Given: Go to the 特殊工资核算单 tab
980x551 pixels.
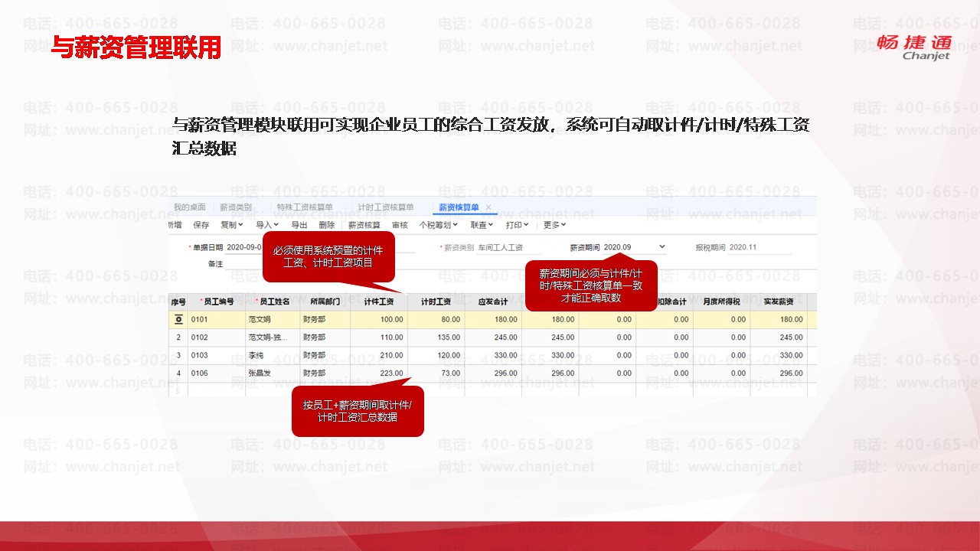Looking at the screenshot, I should [x=305, y=207].
